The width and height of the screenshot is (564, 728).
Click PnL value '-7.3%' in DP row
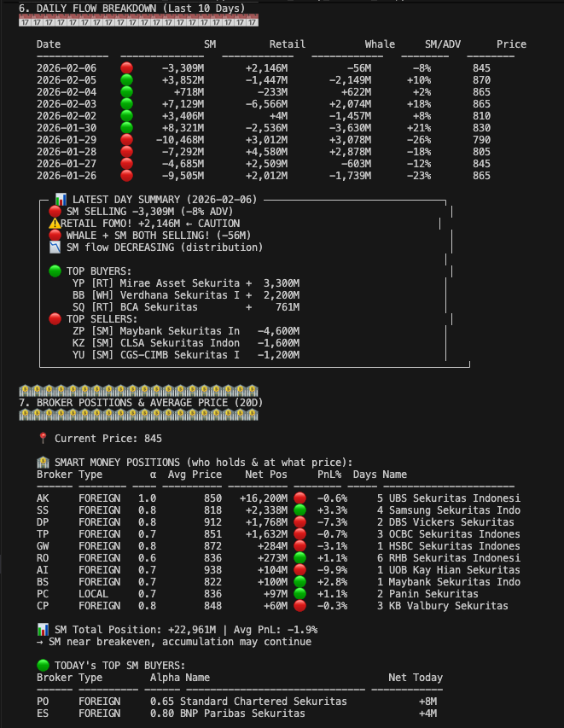[x=333, y=522]
